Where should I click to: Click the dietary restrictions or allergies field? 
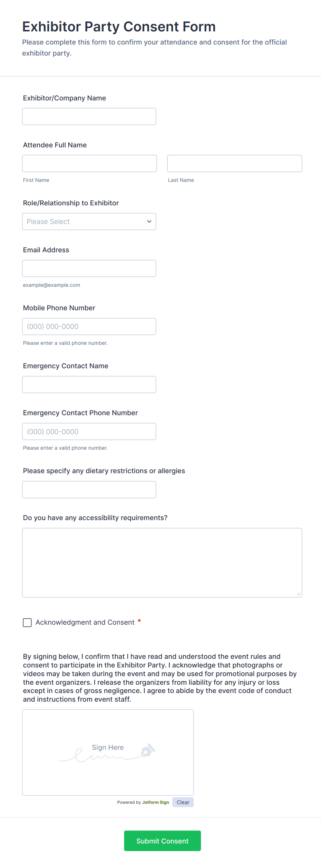(x=89, y=489)
